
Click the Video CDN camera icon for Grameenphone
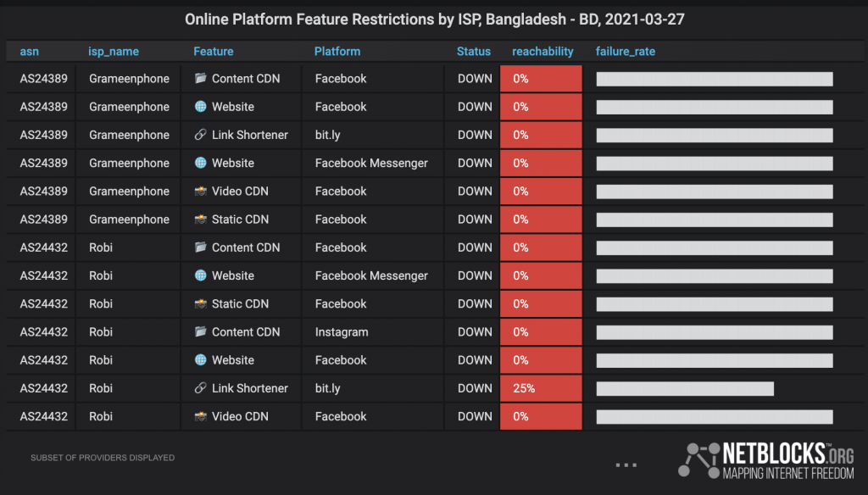(x=200, y=191)
